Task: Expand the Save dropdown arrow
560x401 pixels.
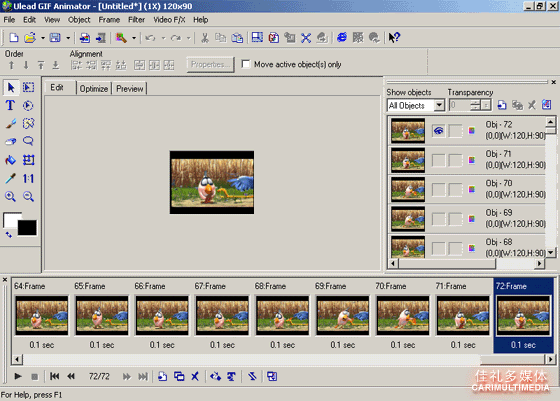Action: pyautogui.click(x=68, y=37)
